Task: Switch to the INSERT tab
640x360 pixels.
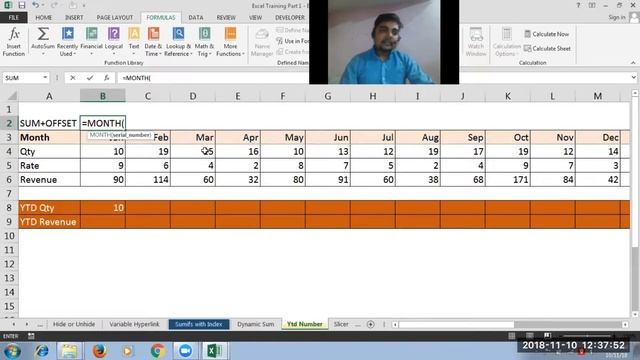Action: coord(74,18)
